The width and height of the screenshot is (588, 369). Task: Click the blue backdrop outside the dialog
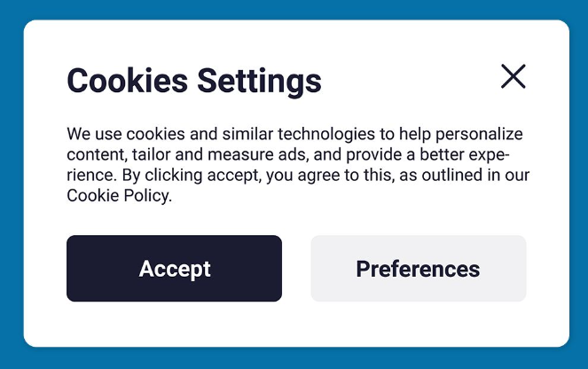11,177
